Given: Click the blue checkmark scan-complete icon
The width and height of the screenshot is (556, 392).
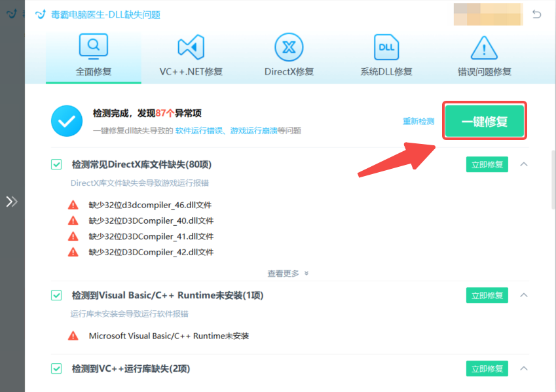Looking at the screenshot, I should click(67, 120).
